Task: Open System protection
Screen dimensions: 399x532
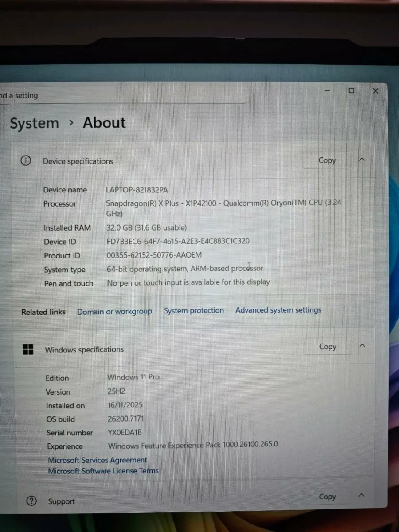Action: pyautogui.click(x=194, y=310)
